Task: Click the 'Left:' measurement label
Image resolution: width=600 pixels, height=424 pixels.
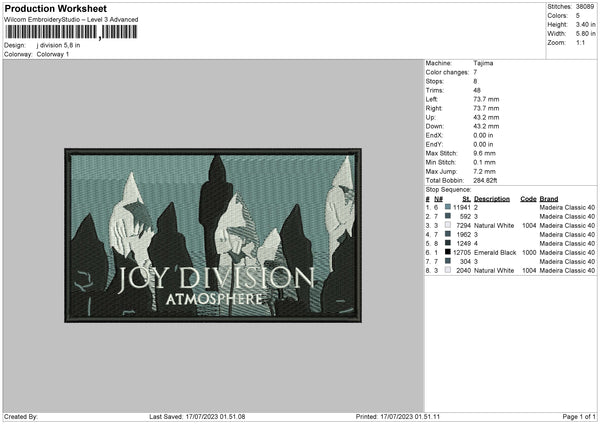Action: [432, 99]
